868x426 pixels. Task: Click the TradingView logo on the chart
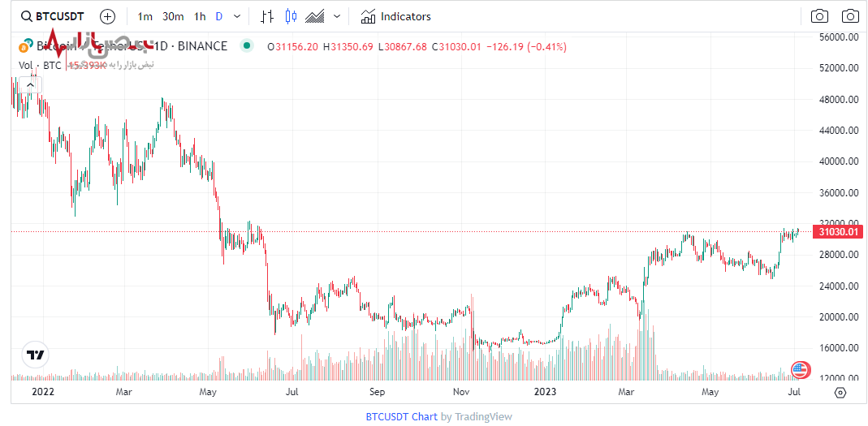[35, 355]
